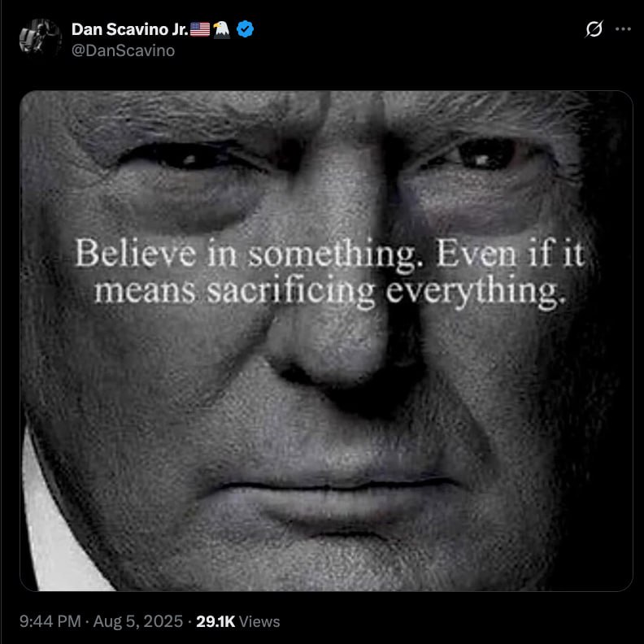Click the Dan Scavino Jr. display name
Viewport: 644px width, 644px height.
(x=130, y=29)
